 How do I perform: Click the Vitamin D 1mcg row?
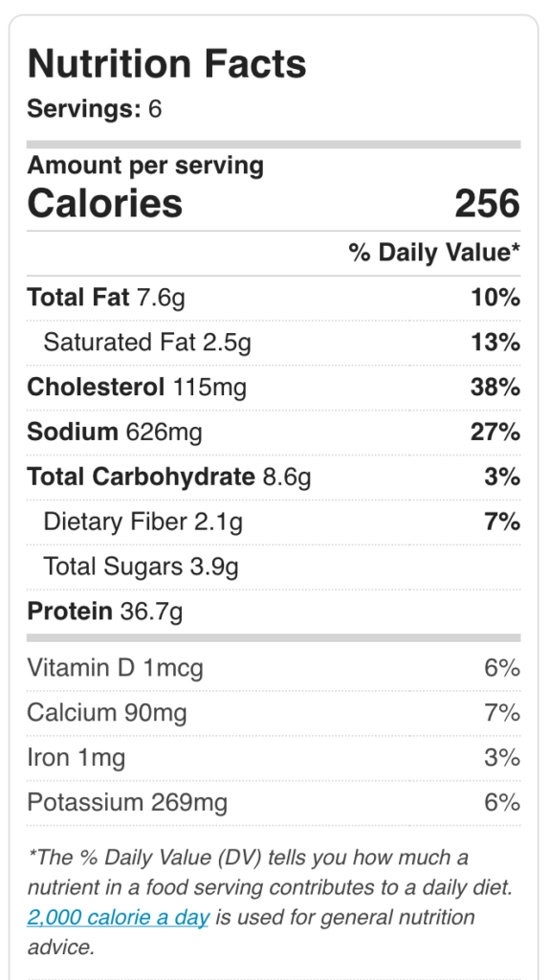click(274, 668)
